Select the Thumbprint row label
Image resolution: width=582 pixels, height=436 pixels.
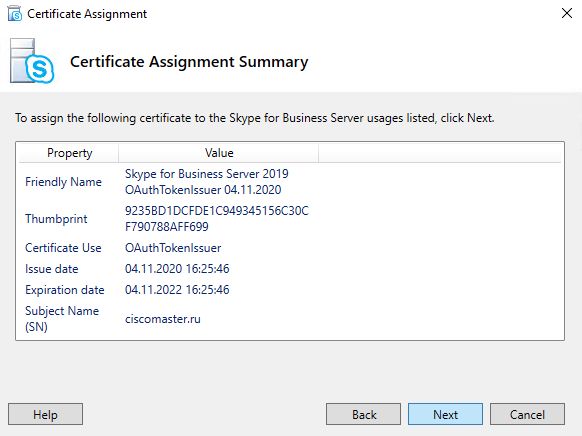pos(56,219)
